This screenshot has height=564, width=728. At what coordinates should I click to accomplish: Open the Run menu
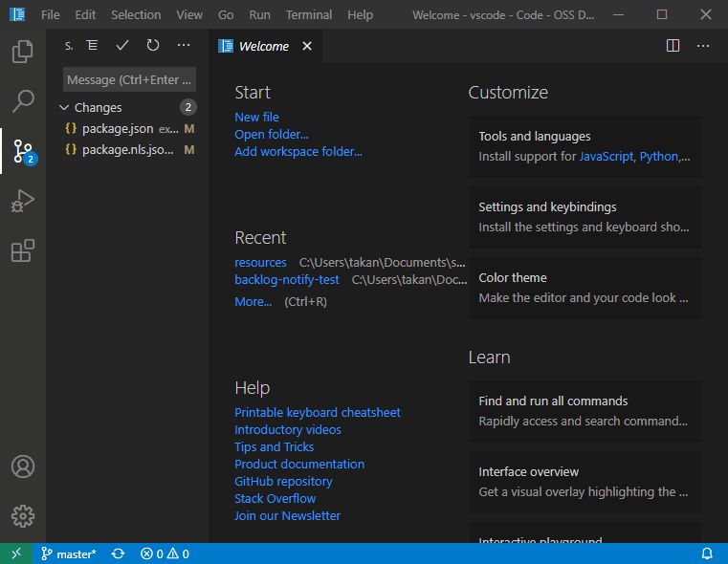[259, 15]
